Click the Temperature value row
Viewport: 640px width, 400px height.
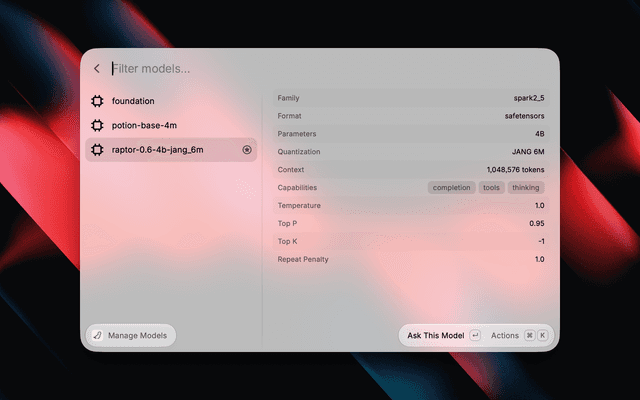tap(411, 206)
